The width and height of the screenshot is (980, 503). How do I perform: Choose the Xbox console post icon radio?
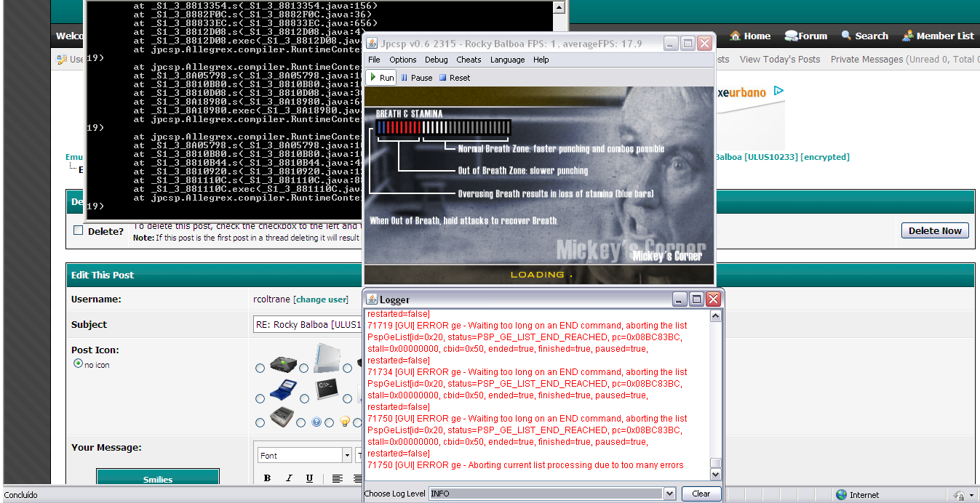[x=260, y=369]
